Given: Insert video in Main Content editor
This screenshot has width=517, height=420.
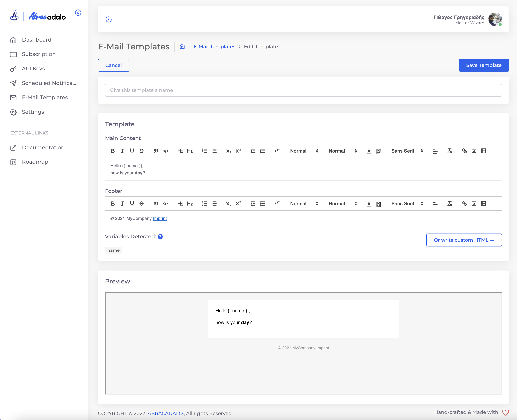Looking at the screenshot, I should pyautogui.click(x=484, y=151).
